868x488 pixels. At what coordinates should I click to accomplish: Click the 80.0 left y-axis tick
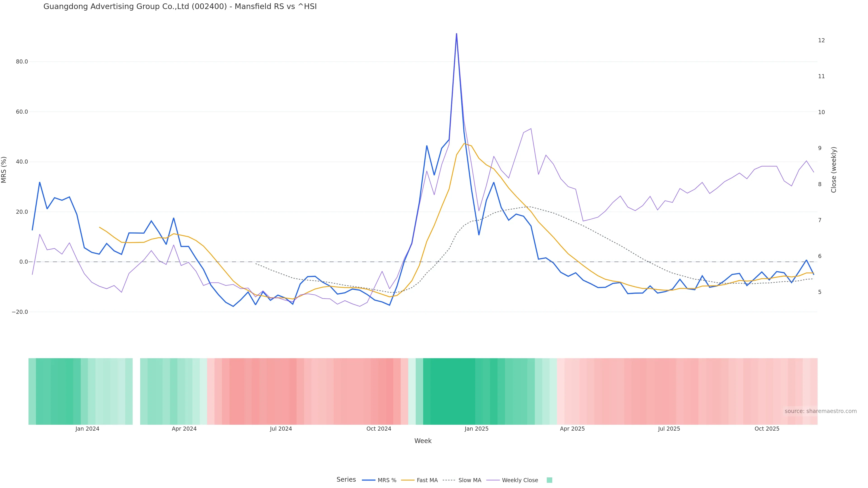pos(22,62)
